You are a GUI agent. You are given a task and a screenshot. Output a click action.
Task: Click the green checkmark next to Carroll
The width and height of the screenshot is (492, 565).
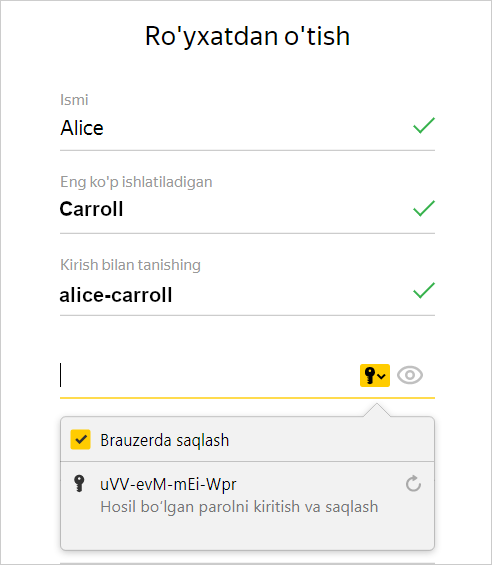424,208
